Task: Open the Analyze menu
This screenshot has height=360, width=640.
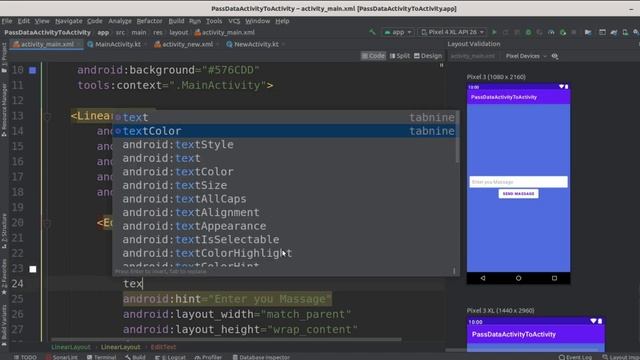Action: (120, 21)
